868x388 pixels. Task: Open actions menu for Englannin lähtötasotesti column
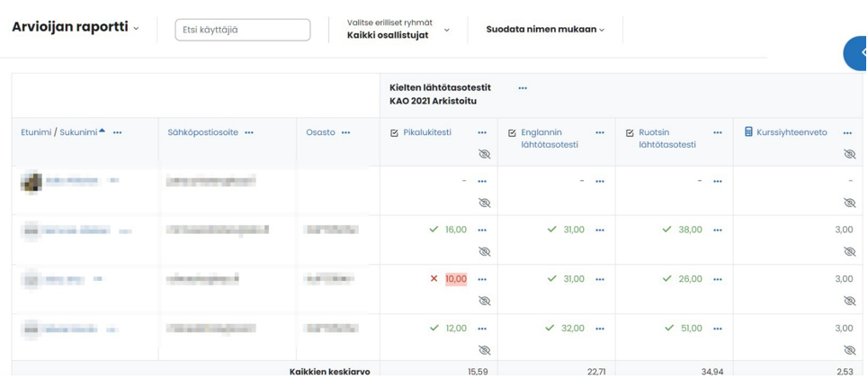tap(600, 133)
